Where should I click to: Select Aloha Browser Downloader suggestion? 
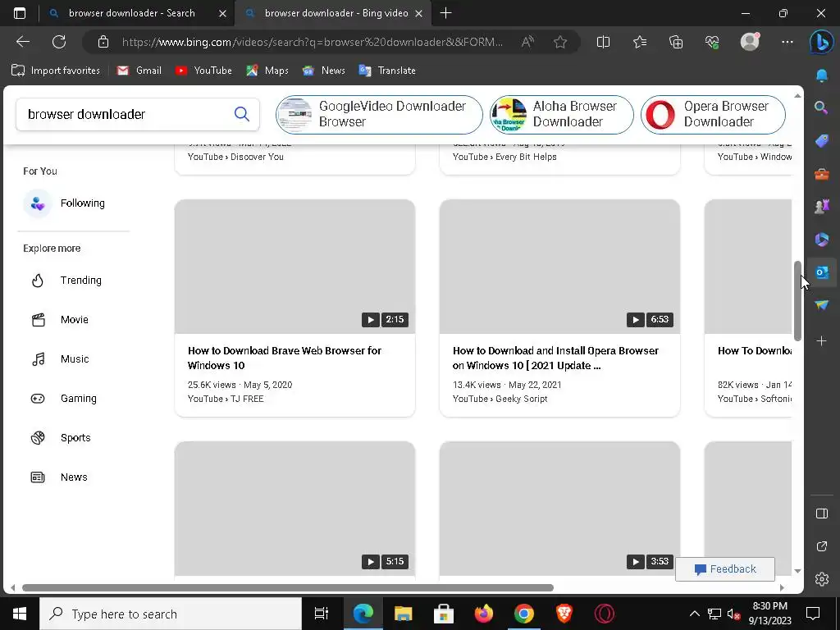click(x=561, y=114)
